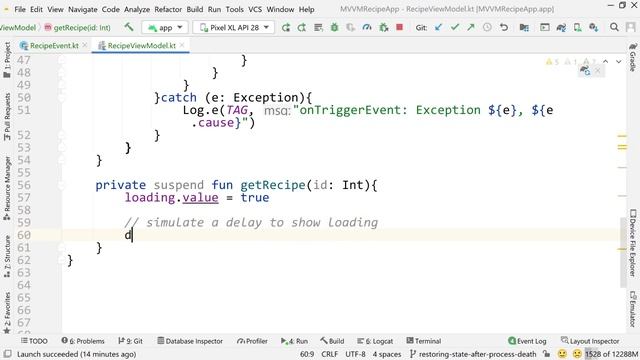Open the 6: Problems tool window
The image size is (640, 360).
pyautogui.click(x=83, y=341)
